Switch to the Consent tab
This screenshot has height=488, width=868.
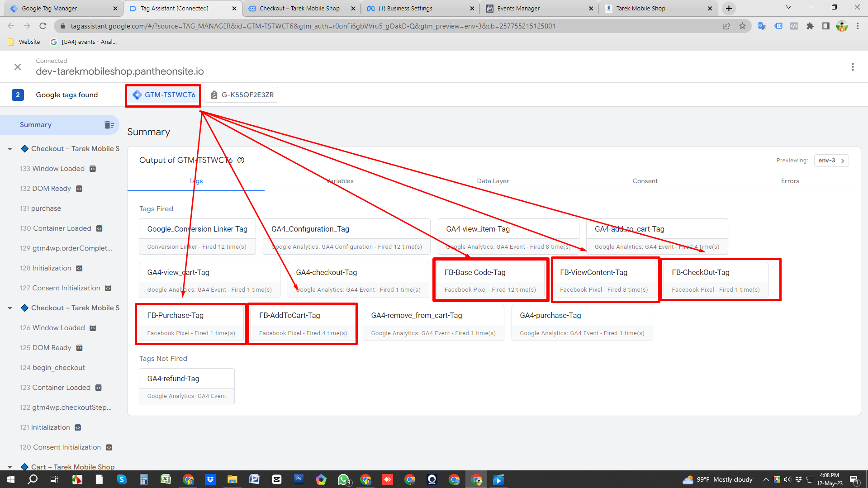645,181
